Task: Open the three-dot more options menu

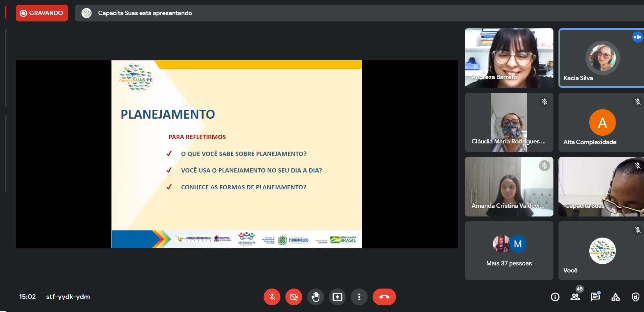Action: pyautogui.click(x=359, y=297)
